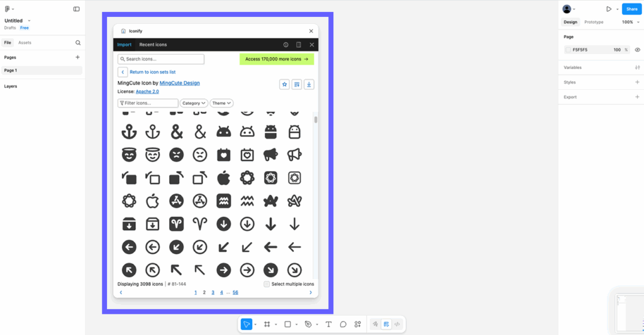Expand Pen tool options arrow
The image size is (644, 335).
317,325
